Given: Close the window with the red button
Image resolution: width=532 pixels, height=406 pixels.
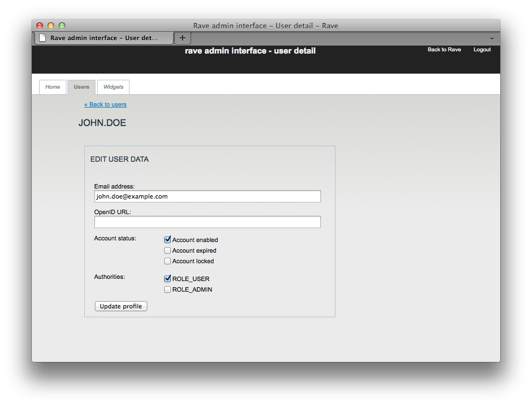Looking at the screenshot, I should tap(40, 26).
